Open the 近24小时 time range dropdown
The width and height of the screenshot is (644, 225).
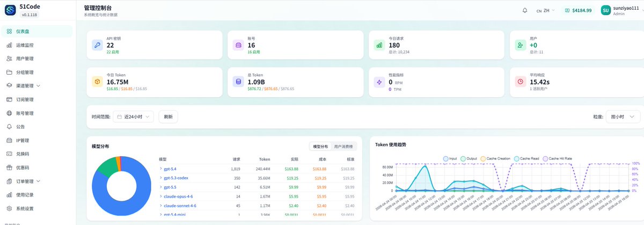pos(134,117)
